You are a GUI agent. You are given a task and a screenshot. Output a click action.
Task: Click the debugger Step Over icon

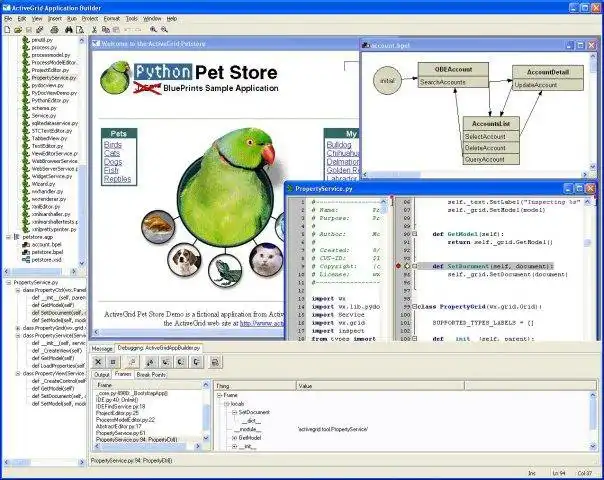(x=166, y=362)
